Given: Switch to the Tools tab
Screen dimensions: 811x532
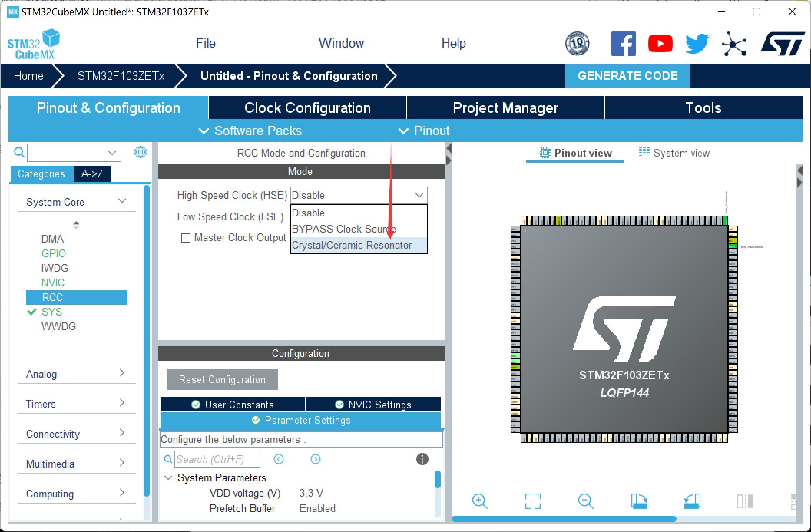Looking at the screenshot, I should [703, 108].
